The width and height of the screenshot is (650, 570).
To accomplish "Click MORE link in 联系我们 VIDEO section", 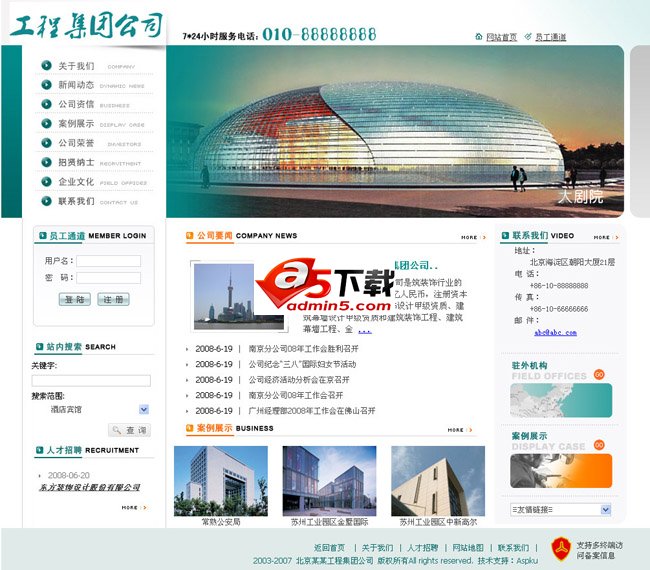I will click(606, 238).
